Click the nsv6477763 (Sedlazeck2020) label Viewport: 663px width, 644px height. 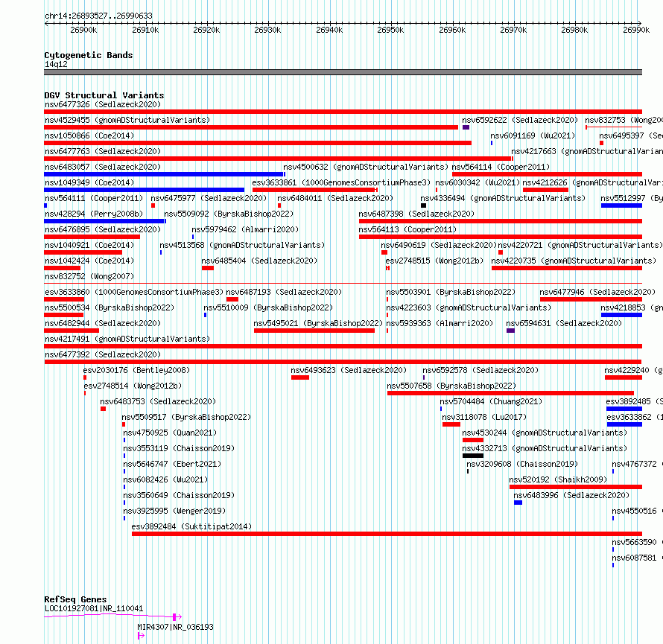(103, 151)
